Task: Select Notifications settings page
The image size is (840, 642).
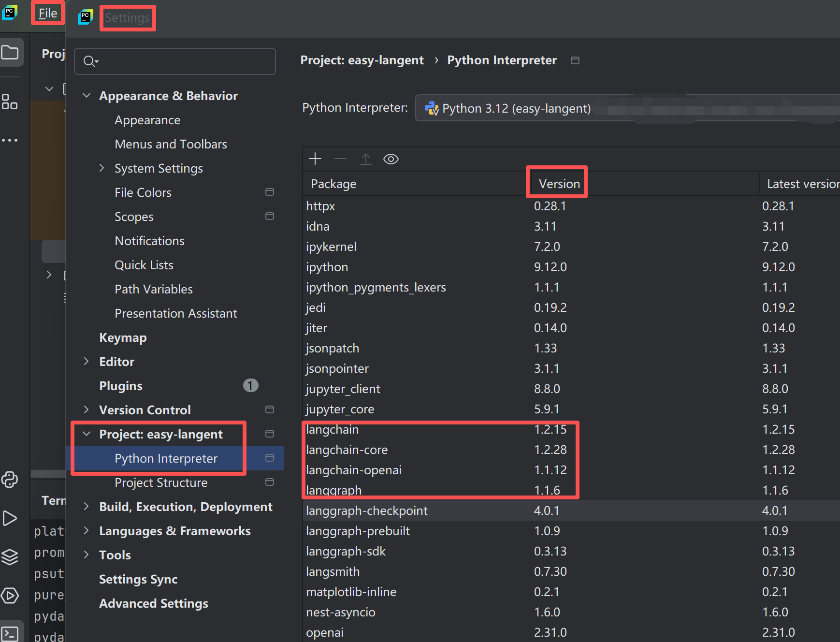Action: (x=149, y=241)
